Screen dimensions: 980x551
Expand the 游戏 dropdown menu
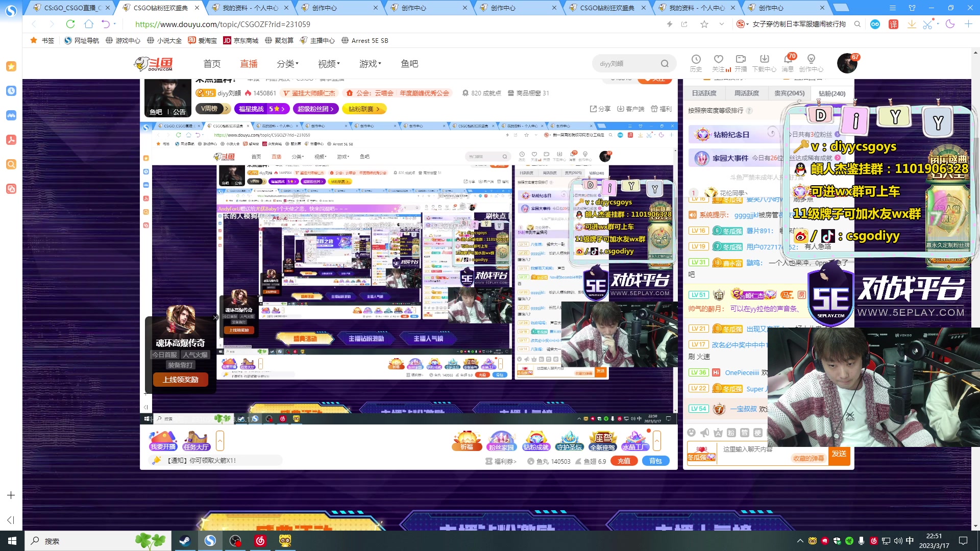(x=370, y=64)
